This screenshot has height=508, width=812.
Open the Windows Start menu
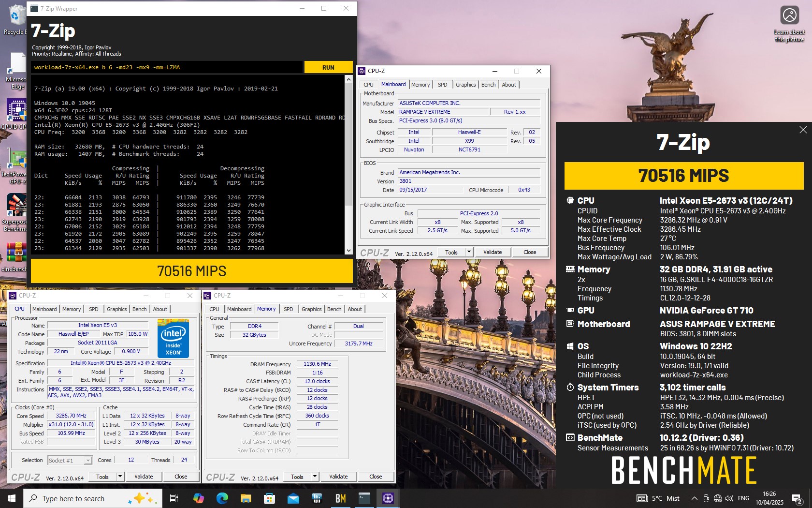pyautogui.click(x=12, y=498)
